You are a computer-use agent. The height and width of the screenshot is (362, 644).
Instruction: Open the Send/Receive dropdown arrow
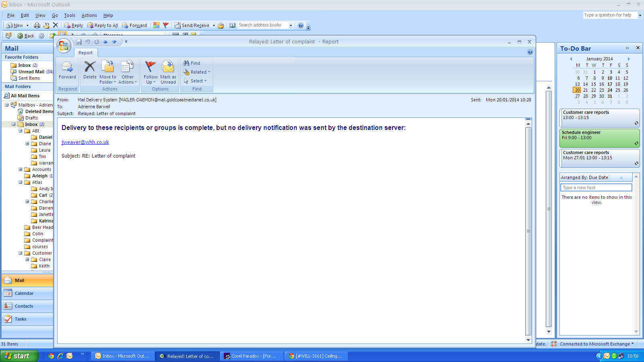[x=214, y=25]
